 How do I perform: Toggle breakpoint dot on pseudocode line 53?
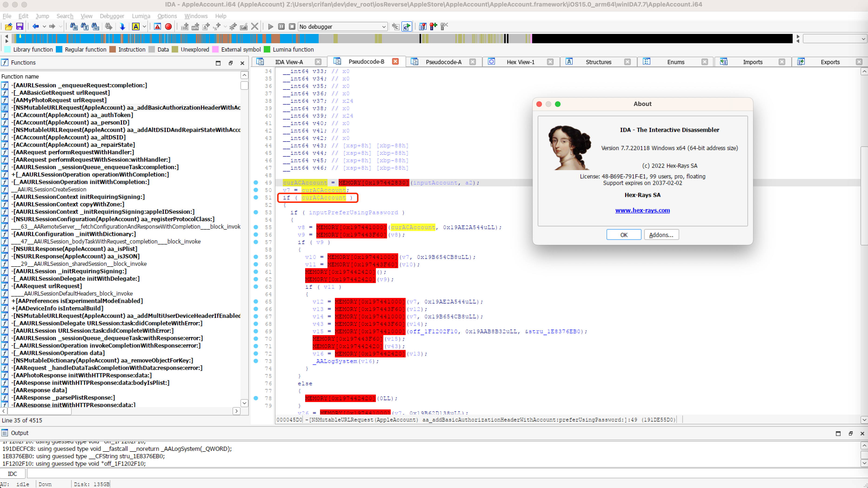[256, 212]
